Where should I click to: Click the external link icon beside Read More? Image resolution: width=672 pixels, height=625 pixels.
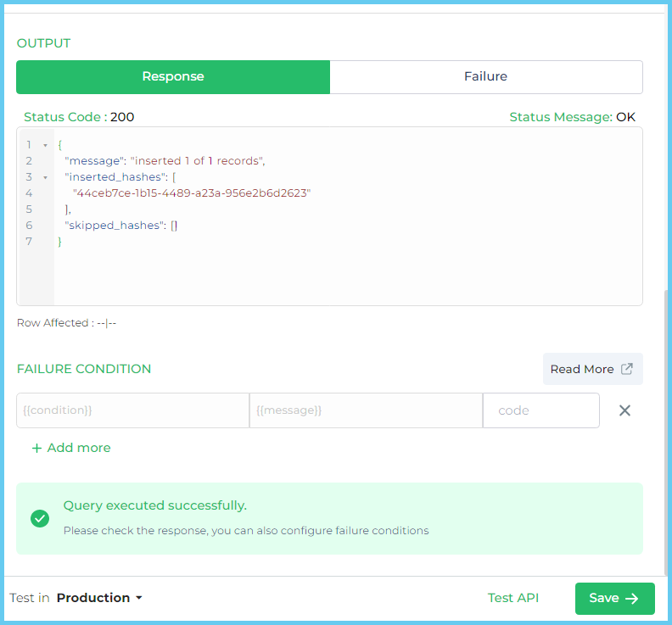[x=627, y=369]
